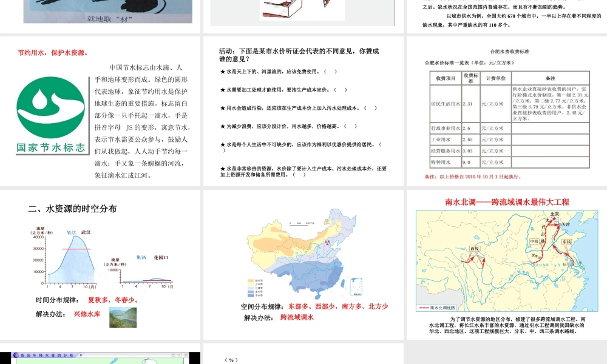Click the green national water-saving logo
Screen dimensions: 607x364
(x=51, y=107)
